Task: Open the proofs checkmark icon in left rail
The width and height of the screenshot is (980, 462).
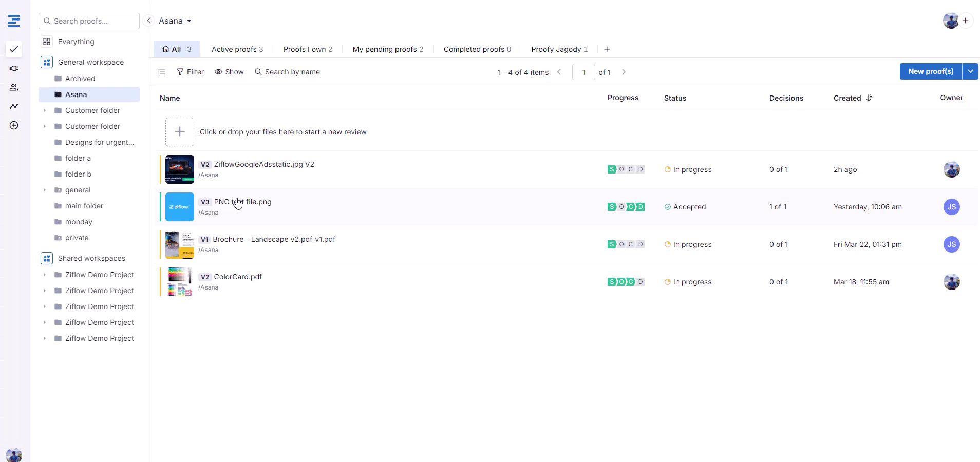Action: [x=14, y=49]
